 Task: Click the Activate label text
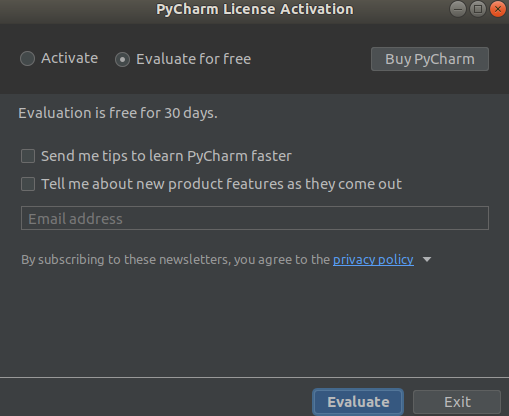pos(70,58)
